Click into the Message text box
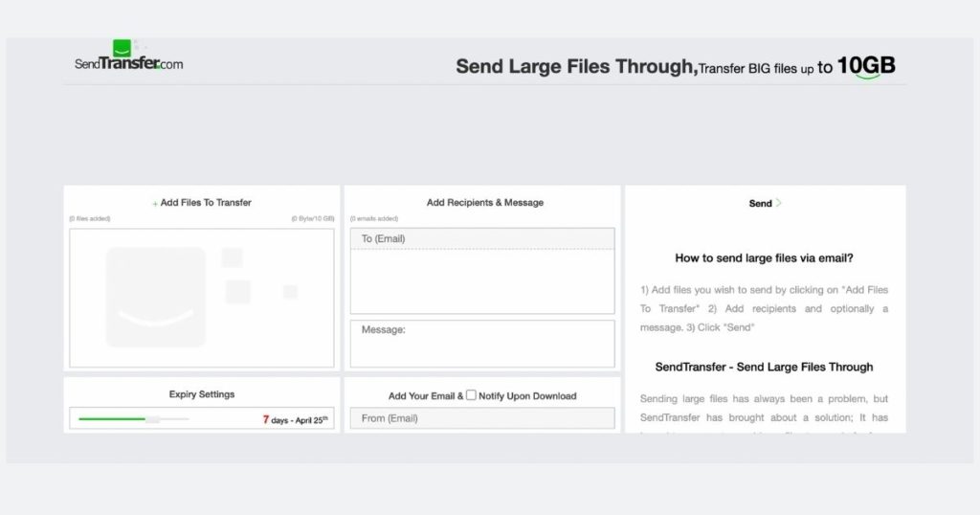The image size is (980, 515). click(x=482, y=344)
